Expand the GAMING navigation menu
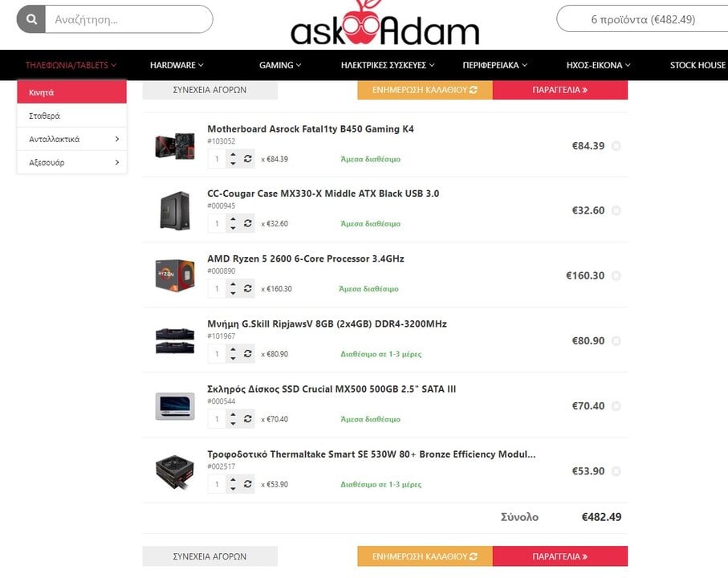Image resolution: width=728 pixels, height=578 pixels. (280, 65)
